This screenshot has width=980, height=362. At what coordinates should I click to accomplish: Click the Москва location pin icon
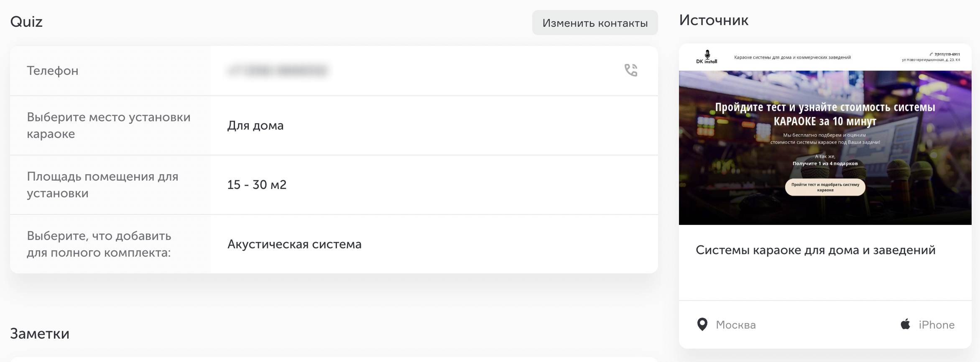click(702, 324)
